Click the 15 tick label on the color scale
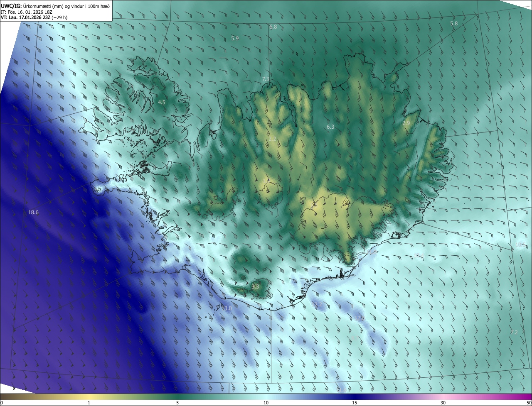The image size is (532, 406). [355, 403]
